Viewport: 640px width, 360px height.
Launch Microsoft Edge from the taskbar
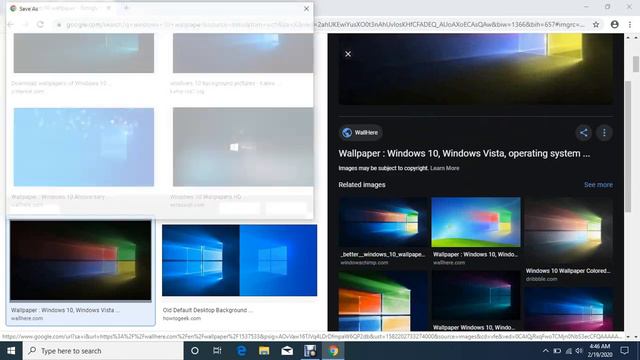tap(241, 351)
